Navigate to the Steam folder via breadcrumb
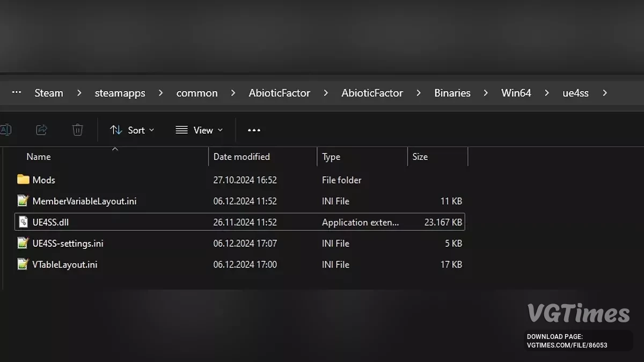 click(48, 92)
